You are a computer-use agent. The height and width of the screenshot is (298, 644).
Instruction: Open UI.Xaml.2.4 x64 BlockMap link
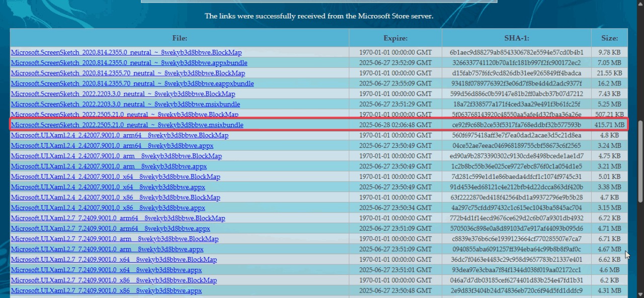tap(116, 176)
